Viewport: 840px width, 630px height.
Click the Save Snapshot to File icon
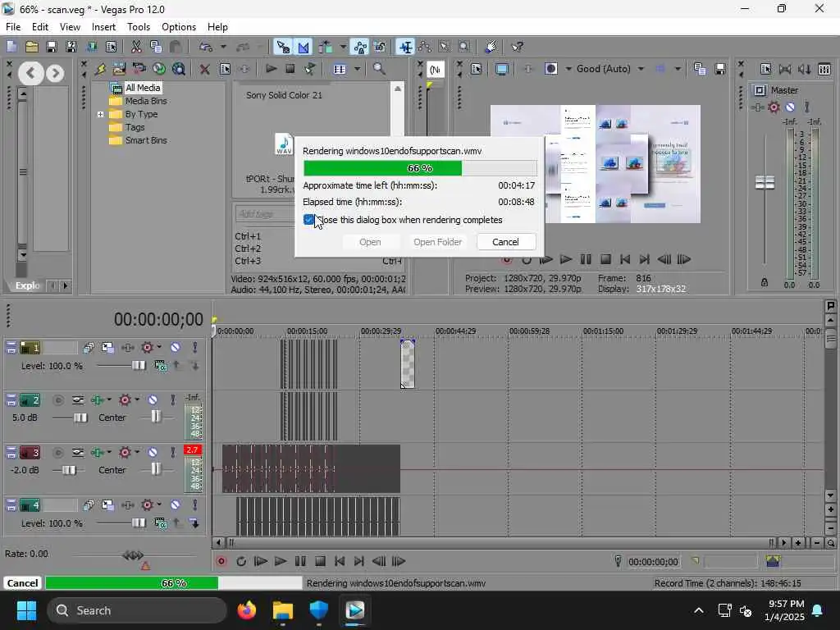(720, 69)
